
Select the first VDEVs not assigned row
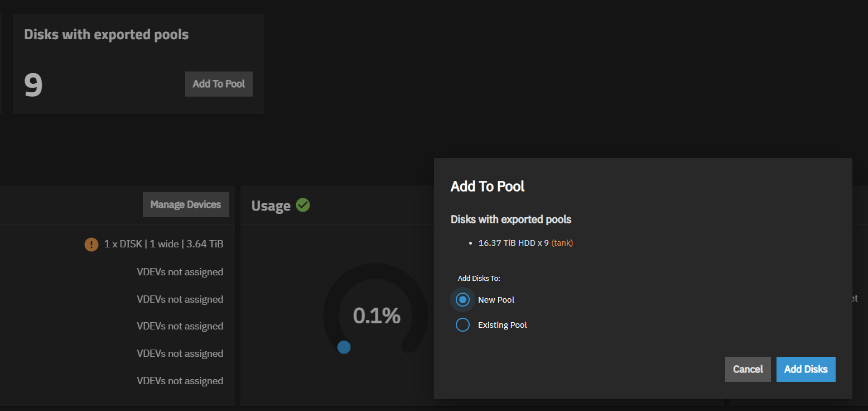(x=180, y=272)
